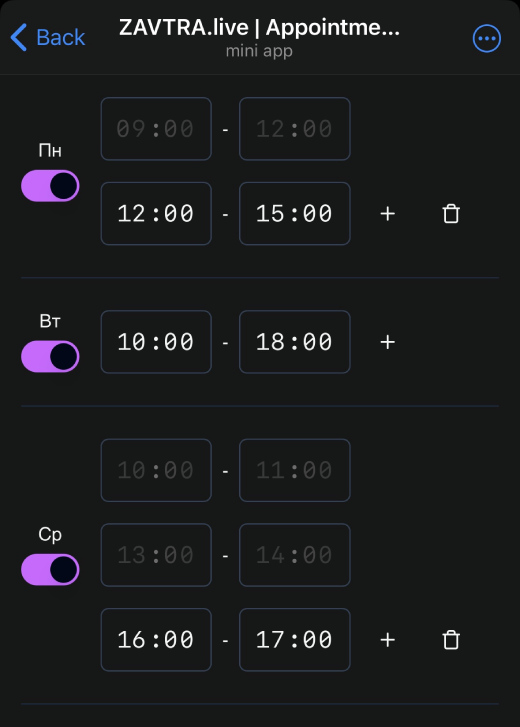Viewport: 520px width, 727px height.
Task: Tap the ZAVTRA.live Appointment title
Action: click(x=259, y=28)
